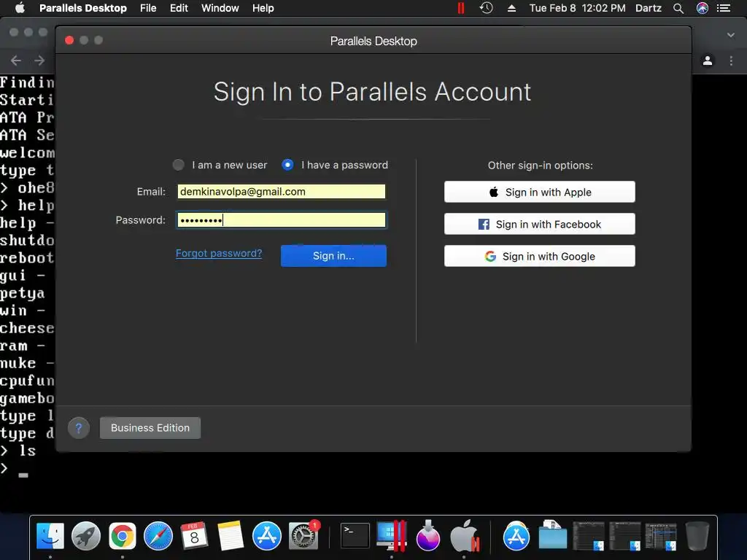The width and height of the screenshot is (747, 560).
Task: Open Terminal from the Dock
Action: coord(355,536)
